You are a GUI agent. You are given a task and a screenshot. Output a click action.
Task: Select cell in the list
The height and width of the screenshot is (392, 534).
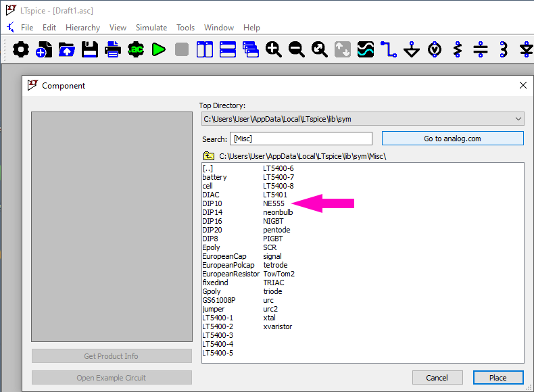click(x=208, y=186)
